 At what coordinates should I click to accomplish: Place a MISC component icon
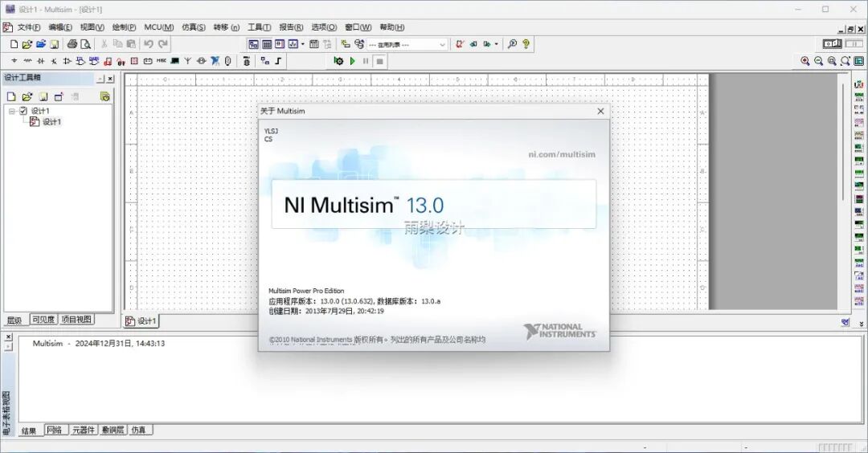[x=161, y=60]
